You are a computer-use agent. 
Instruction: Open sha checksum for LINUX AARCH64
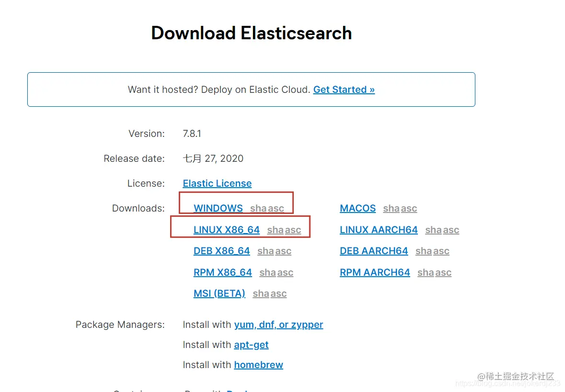(x=434, y=230)
